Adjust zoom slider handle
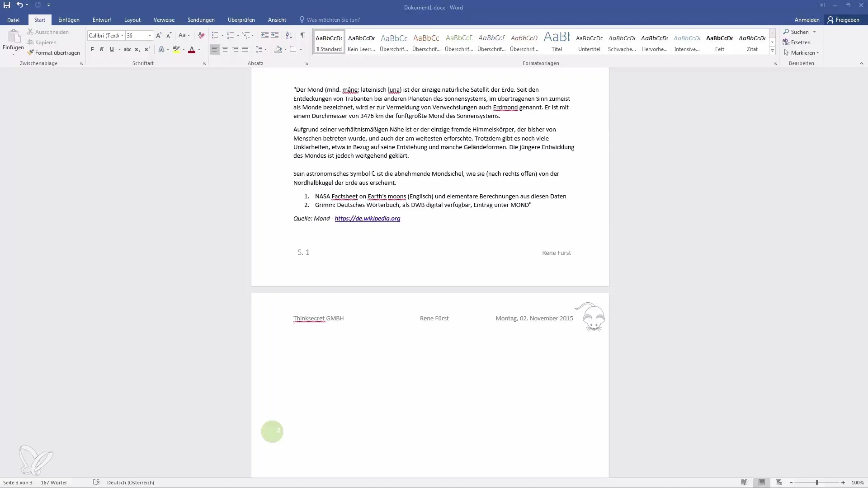Image resolution: width=868 pixels, height=488 pixels. point(817,483)
